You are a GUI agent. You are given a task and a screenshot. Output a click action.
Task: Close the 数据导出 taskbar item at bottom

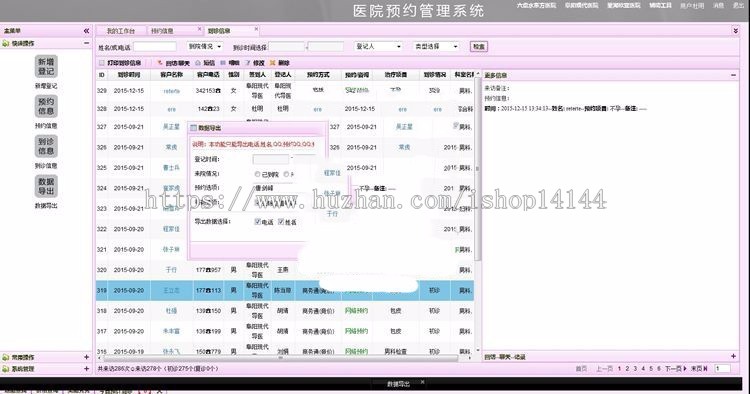[x=422, y=382]
